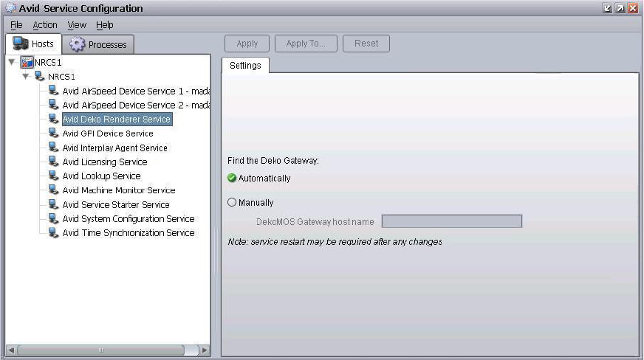The image size is (644, 360).
Task: Click icon beside Avid GPI Device Service
Action: (53, 134)
